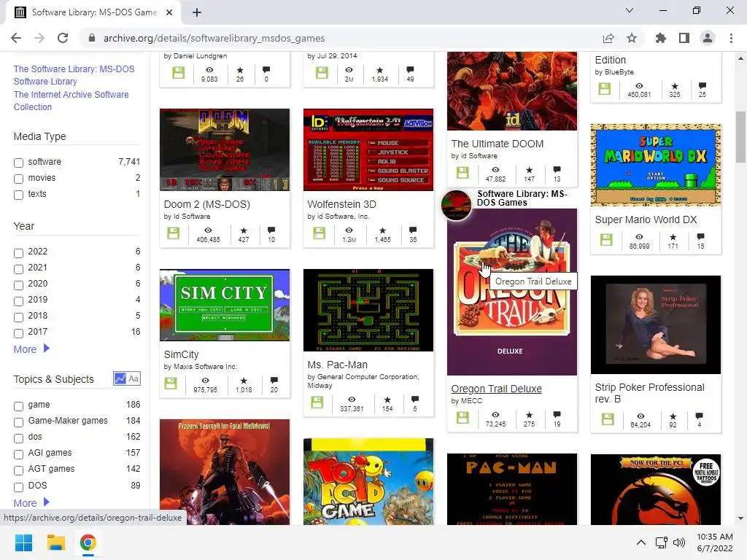Click the browser back arrow
Image resolution: width=747 pixels, height=560 pixels.
pyautogui.click(x=16, y=38)
